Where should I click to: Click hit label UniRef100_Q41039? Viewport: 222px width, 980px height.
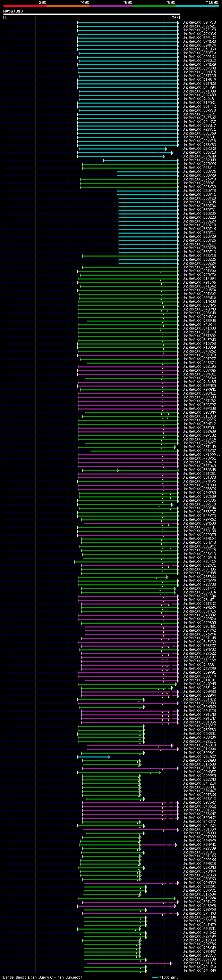tap(199, 91)
